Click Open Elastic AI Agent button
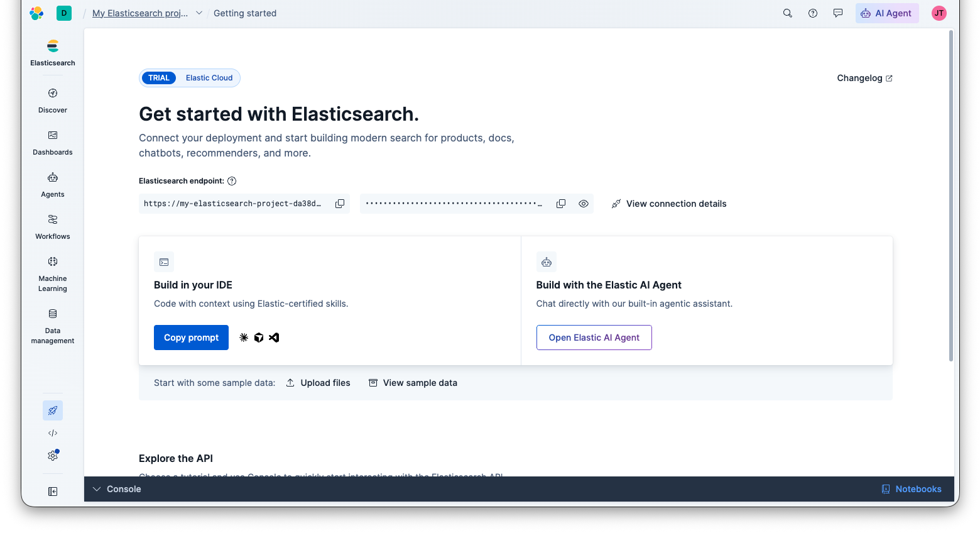Screen dimensions: 980x533 coord(594,338)
